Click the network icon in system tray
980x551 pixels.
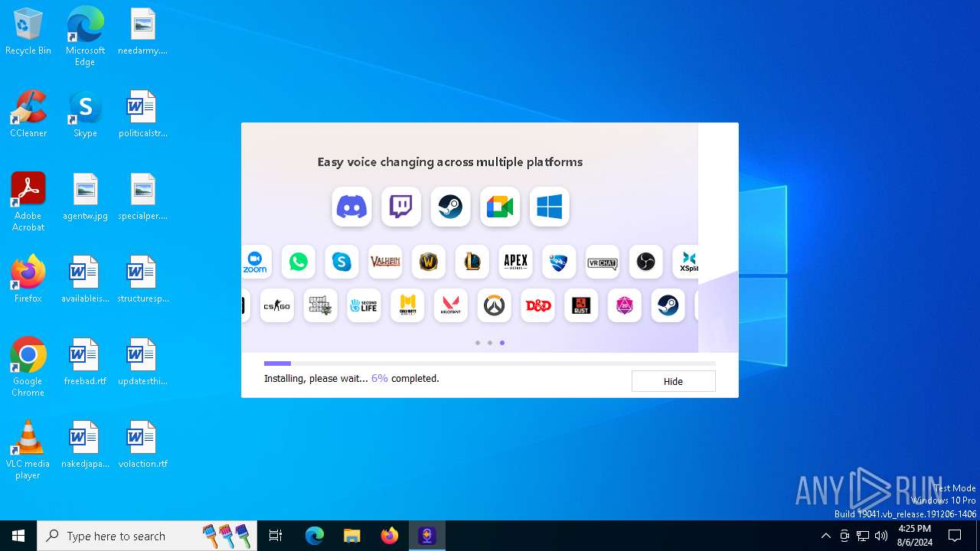863,536
